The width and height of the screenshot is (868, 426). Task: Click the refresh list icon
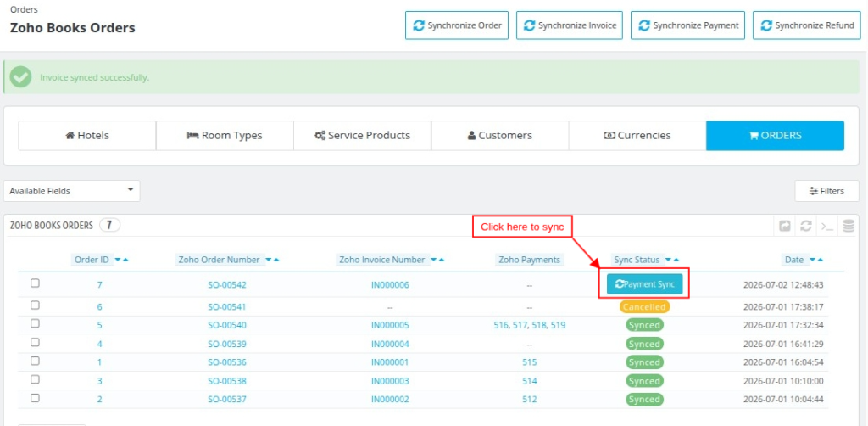[x=806, y=226]
